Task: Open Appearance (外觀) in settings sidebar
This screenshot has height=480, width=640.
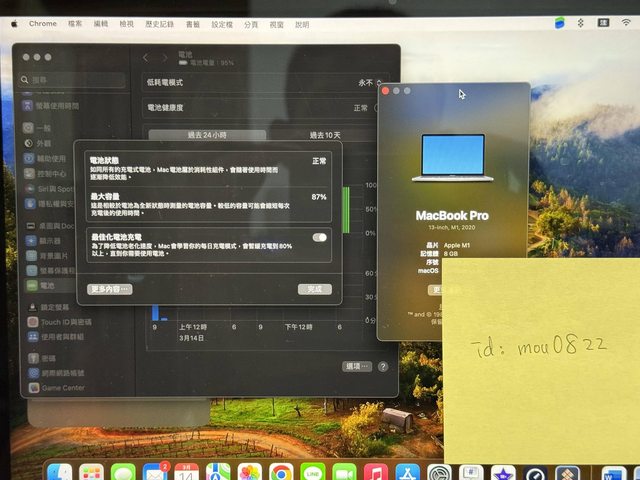Action: pos(37,143)
